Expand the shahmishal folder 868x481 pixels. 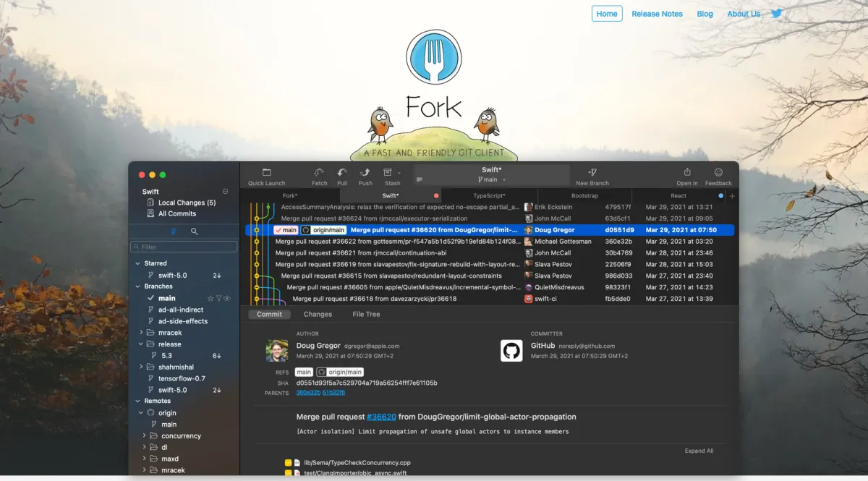[141, 367]
